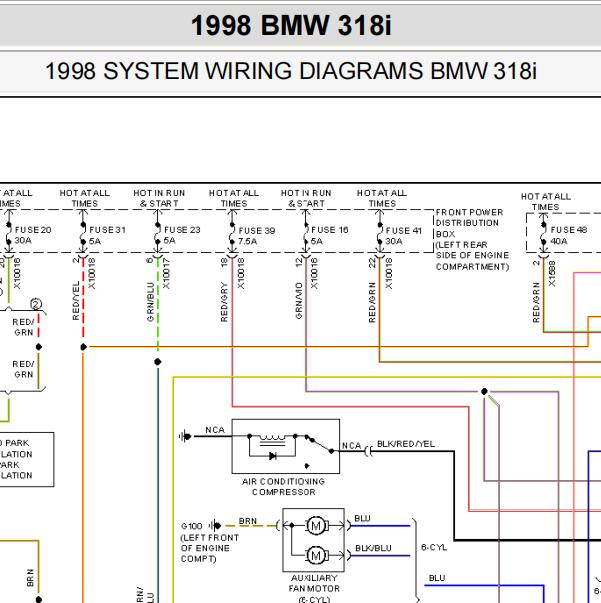Viewport: 601px width, 603px height.
Task: Click the vertical "RED/GRY" wire label
Action: pyautogui.click(x=224, y=302)
